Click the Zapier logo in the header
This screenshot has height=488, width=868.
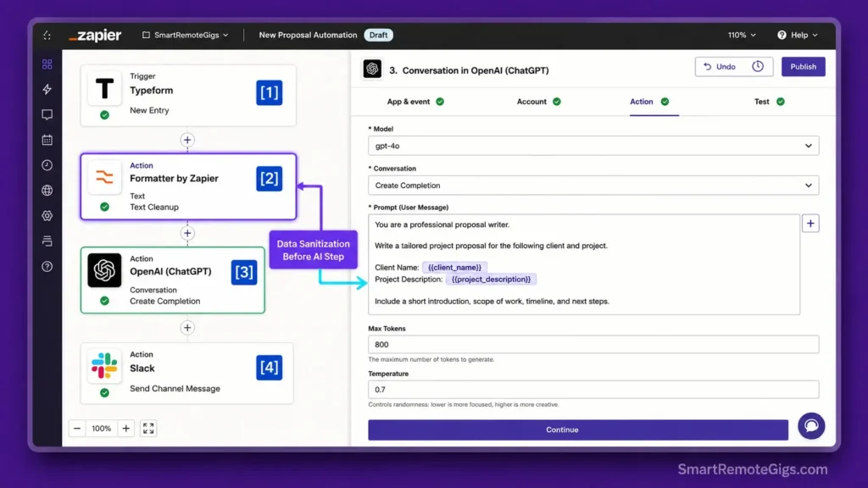pyautogui.click(x=95, y=36)
